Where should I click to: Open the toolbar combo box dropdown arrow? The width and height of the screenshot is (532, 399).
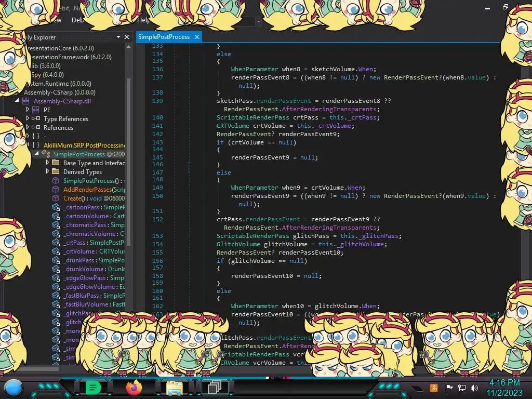point(259,21)
